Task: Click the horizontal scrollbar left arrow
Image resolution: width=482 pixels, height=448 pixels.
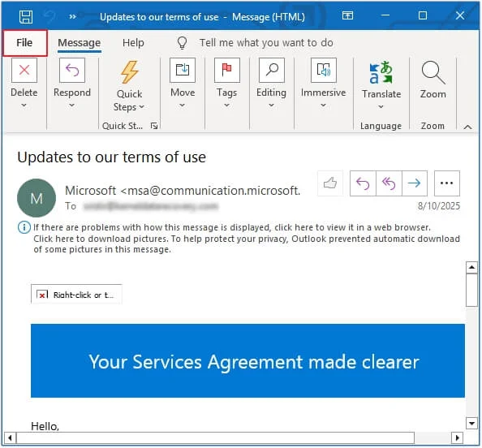Action: (10, 437)
